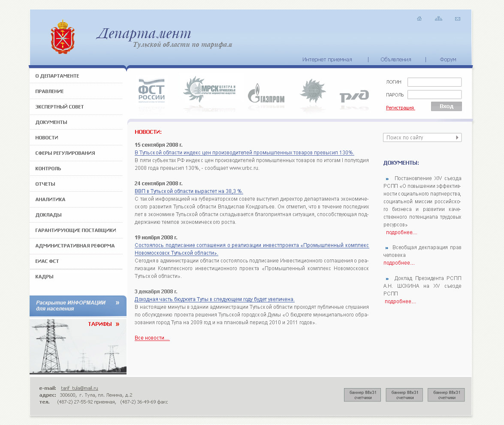Viewport: 504px width, 425px height.
Task: Select ЕИАС ФСТ in sidebar
Action: (x=47, y=261)
